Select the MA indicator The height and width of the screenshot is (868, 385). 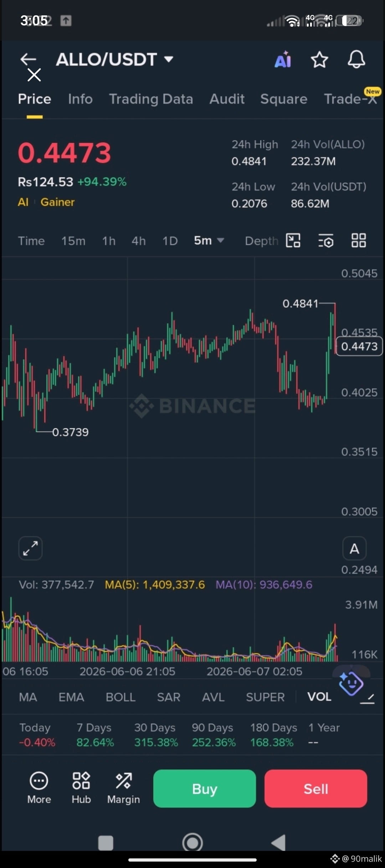[28, 697]
